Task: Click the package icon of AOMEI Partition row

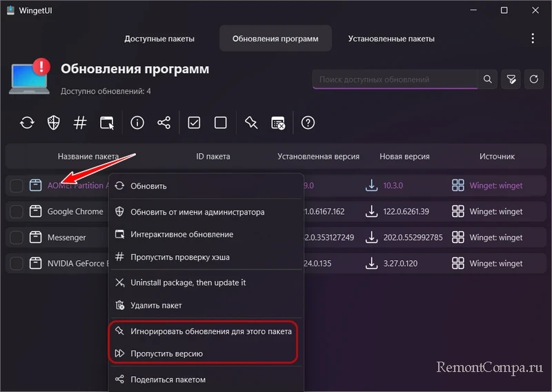Action: tap(36, 185)
